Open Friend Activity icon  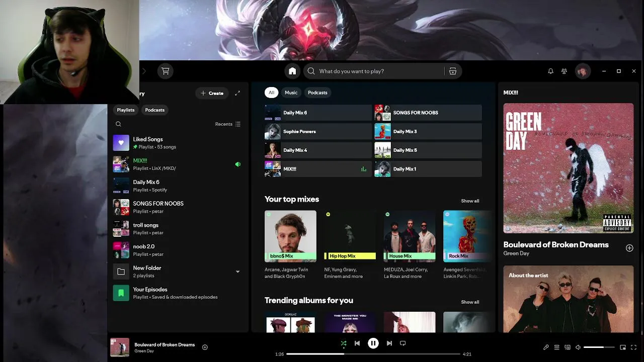565,71
